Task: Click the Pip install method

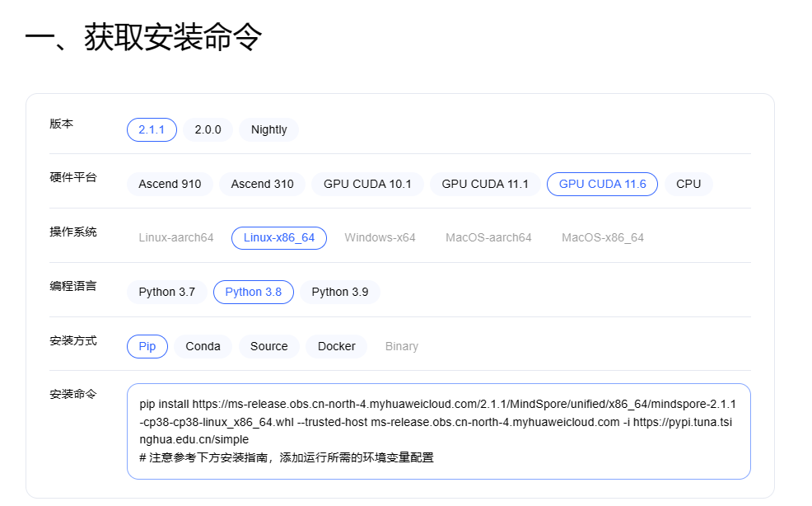Action: [x=147, y=346]
